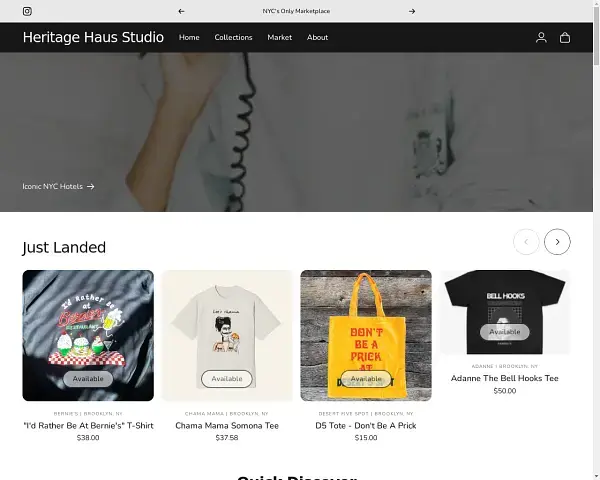Viewport: 600px width, 480px height.
Task: Open the shopping bag cart icon
Action: point(565,37)
